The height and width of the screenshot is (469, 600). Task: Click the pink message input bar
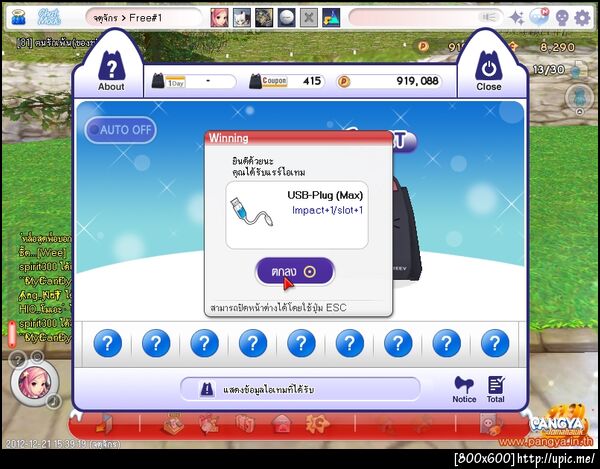pos(426,18)
